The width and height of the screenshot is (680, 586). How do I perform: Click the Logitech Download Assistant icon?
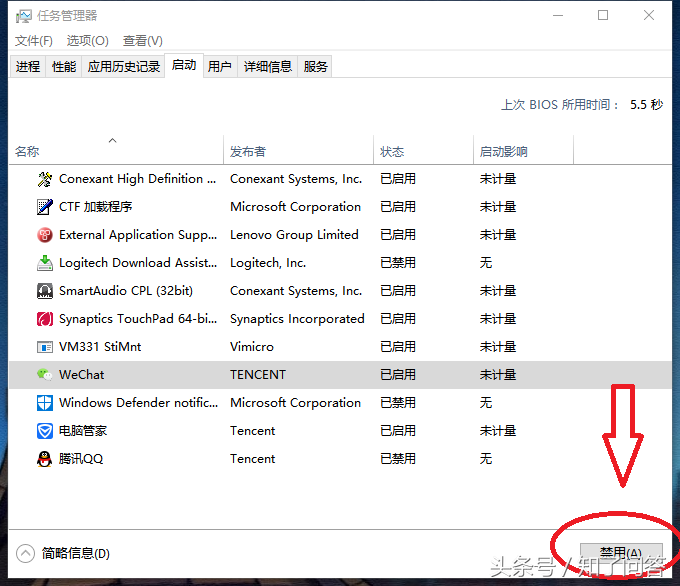tap(45, 263)
